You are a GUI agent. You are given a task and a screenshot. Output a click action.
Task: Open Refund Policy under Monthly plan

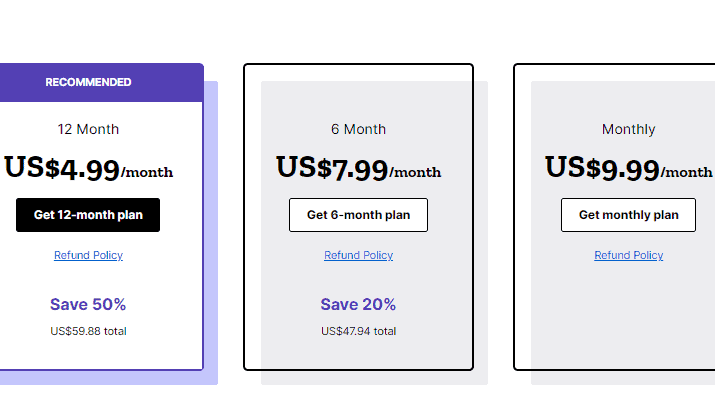coord(629,255)
